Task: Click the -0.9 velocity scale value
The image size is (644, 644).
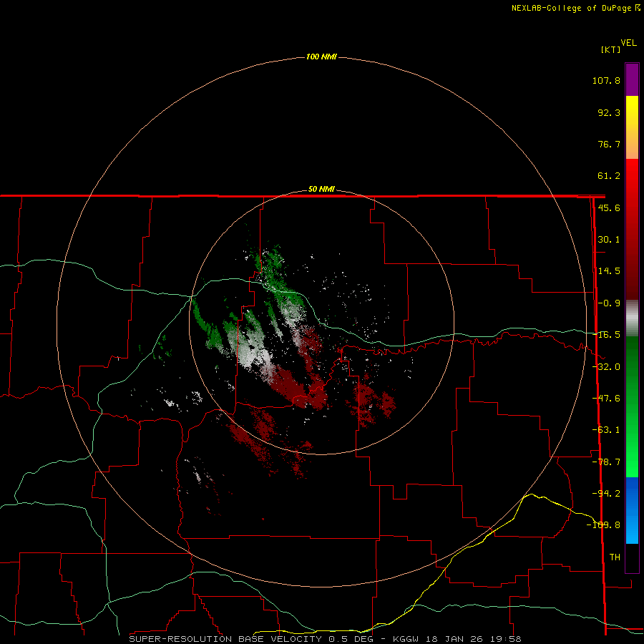Action: 609,303
